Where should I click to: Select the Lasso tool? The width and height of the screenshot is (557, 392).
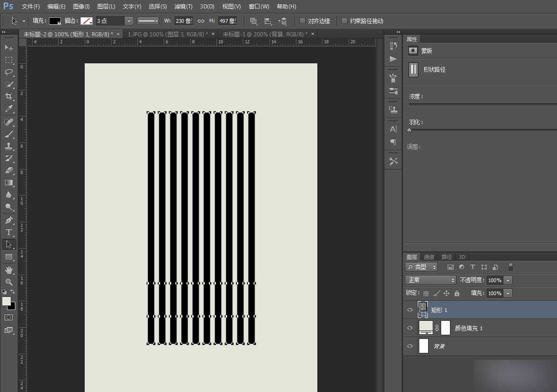(9, 72)
